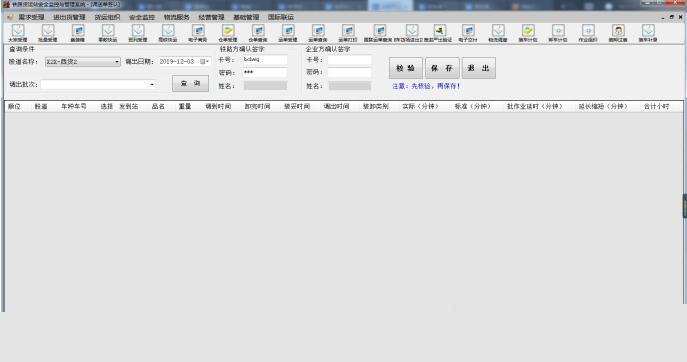Focus the 铁路方 密码 input field
The height and width of the screenshot is (362, 687).
pos(265,72)
